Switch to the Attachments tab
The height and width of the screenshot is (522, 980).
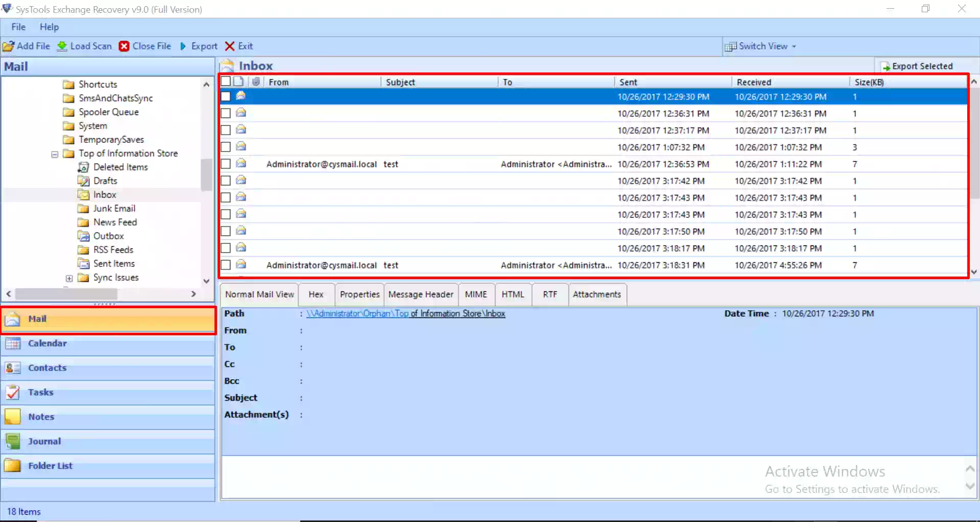click(x=597, y=294)
